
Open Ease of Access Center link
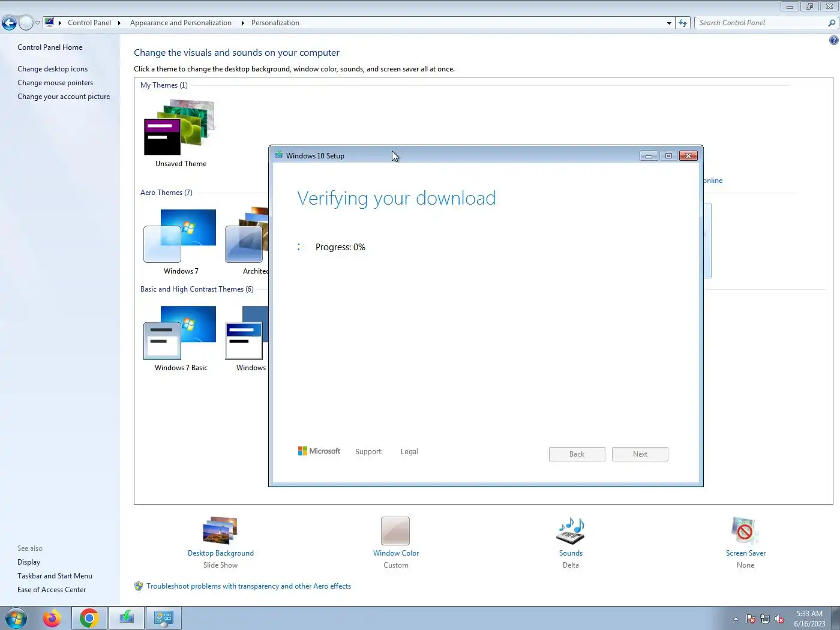(52, 590)
